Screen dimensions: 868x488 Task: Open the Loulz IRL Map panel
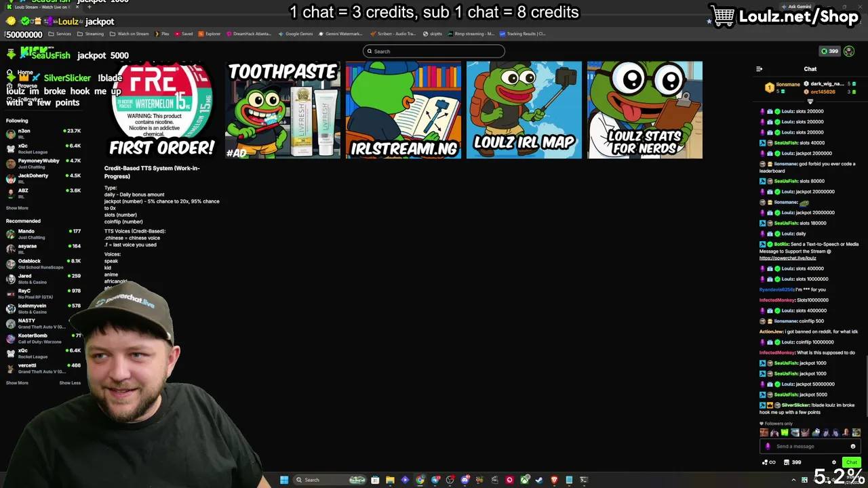point(524,110)
